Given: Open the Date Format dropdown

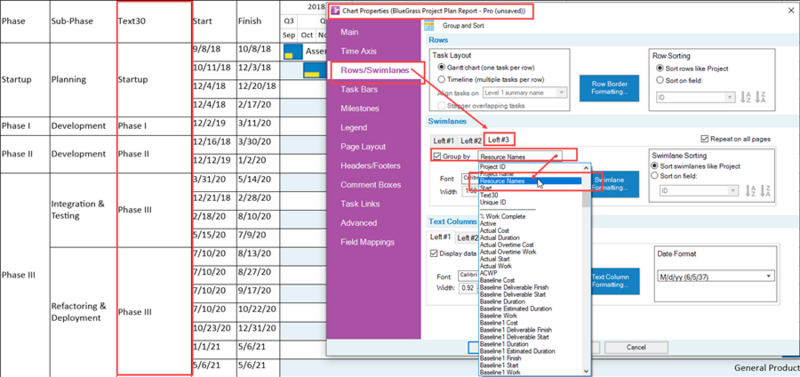Looking at the screenshot, I should (x=716, y=276).
